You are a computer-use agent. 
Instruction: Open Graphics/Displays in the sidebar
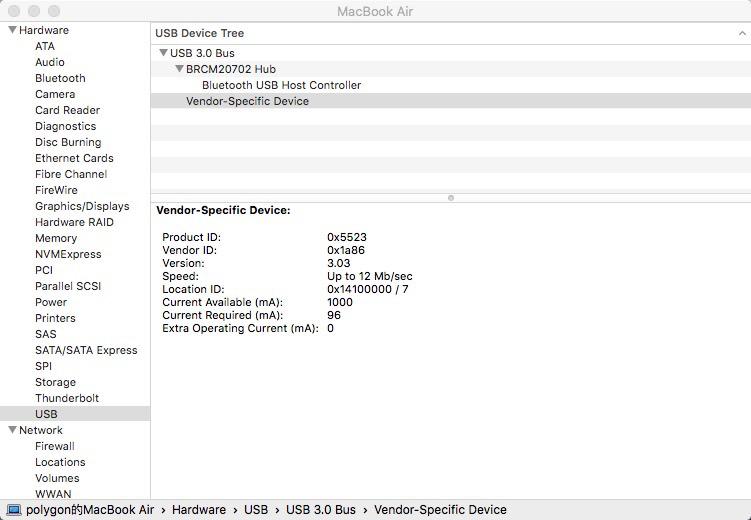(82, 206)
